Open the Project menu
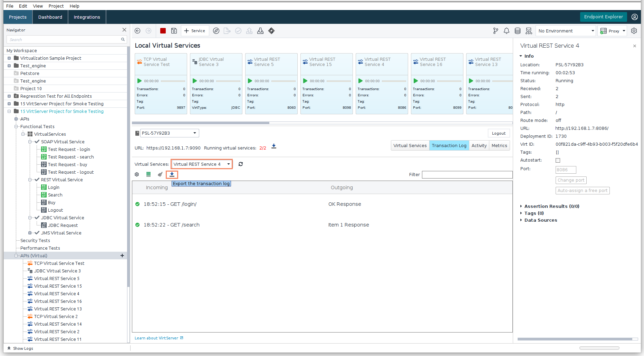 point(56,6)
